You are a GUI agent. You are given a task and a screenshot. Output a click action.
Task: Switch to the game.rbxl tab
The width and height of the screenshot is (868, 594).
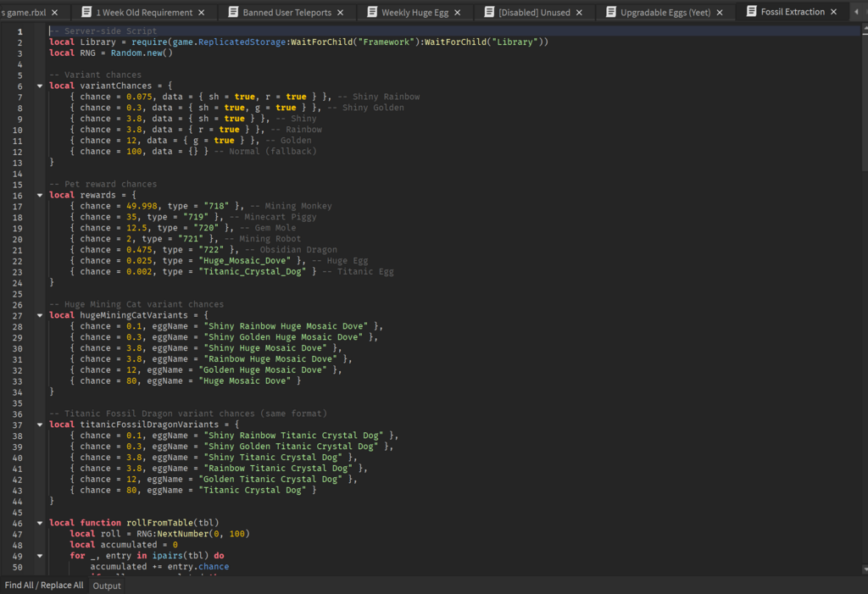tap(25, 13)
